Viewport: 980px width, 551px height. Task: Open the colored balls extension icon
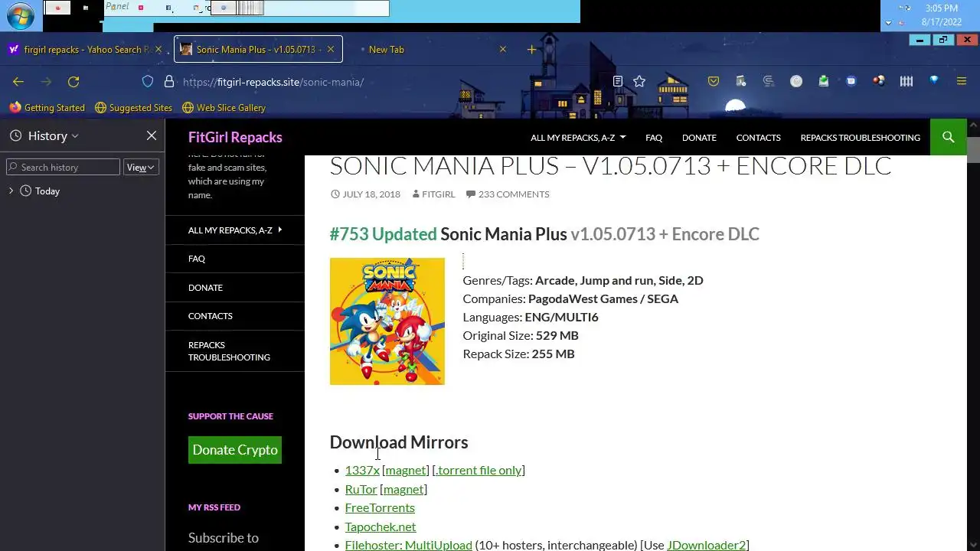tap(879, 81)
